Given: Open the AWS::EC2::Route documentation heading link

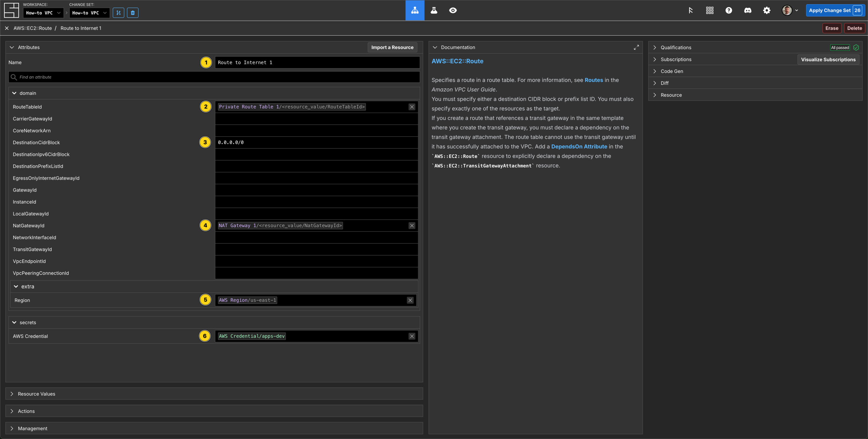Looking at the screenshot, I should 457,61.
